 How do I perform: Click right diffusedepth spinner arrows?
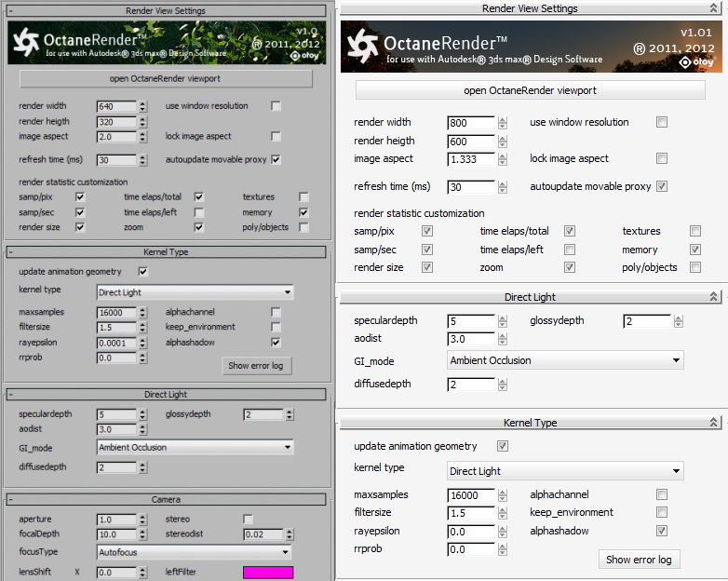point(503,385)
